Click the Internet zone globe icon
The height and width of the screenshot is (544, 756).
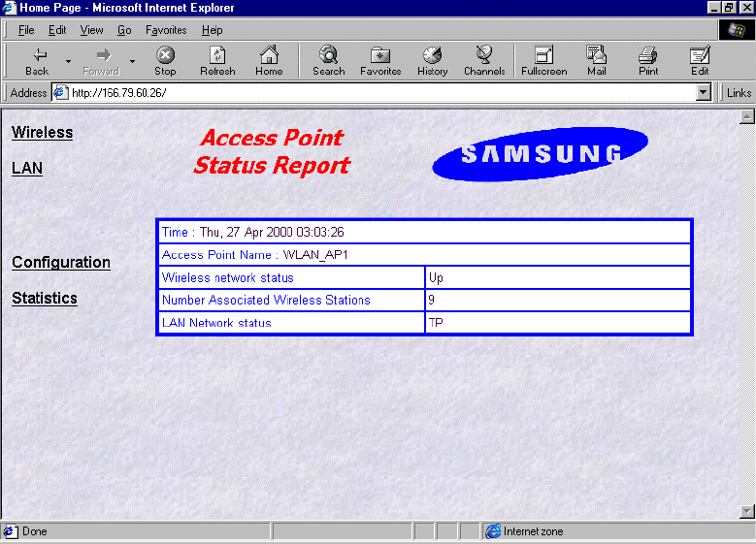click(493, 531)
